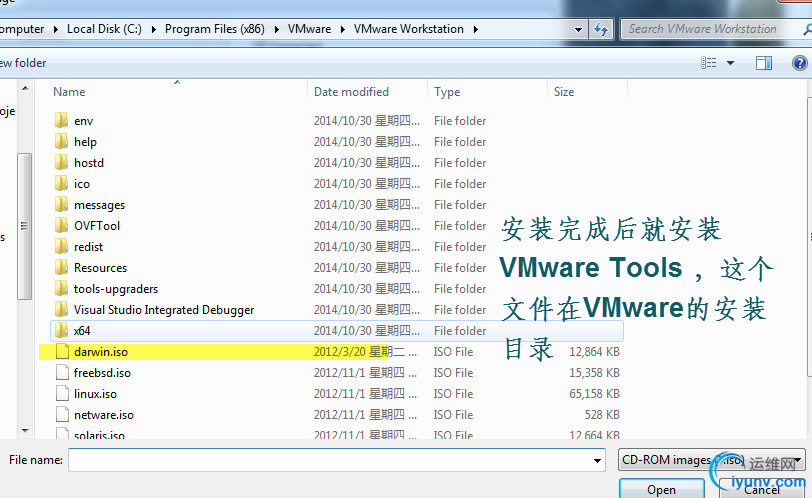
Task: Select the redist folder icon
Action: click(x=61, y=246)
